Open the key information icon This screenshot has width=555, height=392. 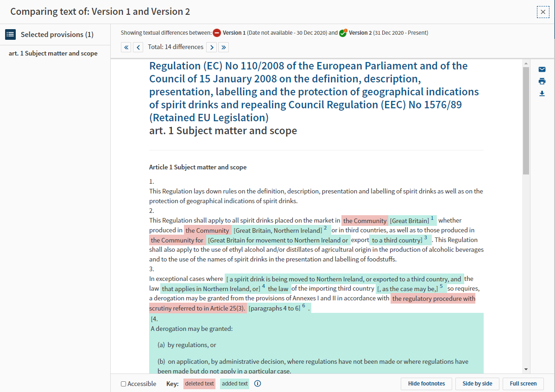tap(258, 384)
